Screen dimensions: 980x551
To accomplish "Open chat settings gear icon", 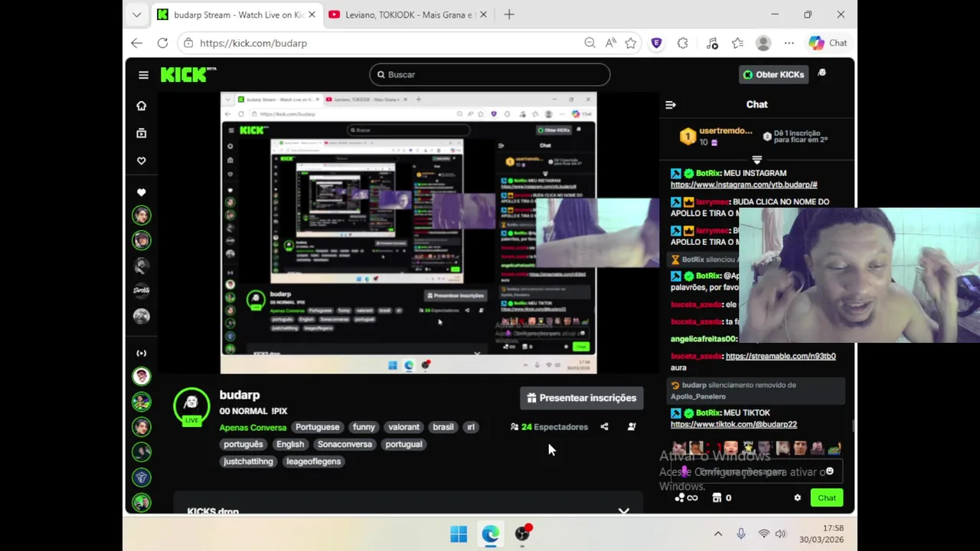I will pyautogui.click(x=798, y=498).
